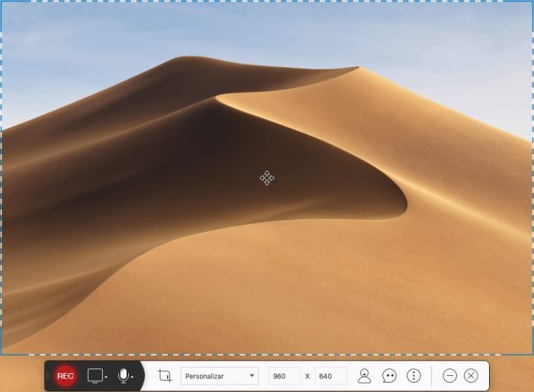This screenshot has width=534, height=392.
Task: Open the user account icon
Action: point(364,376)
